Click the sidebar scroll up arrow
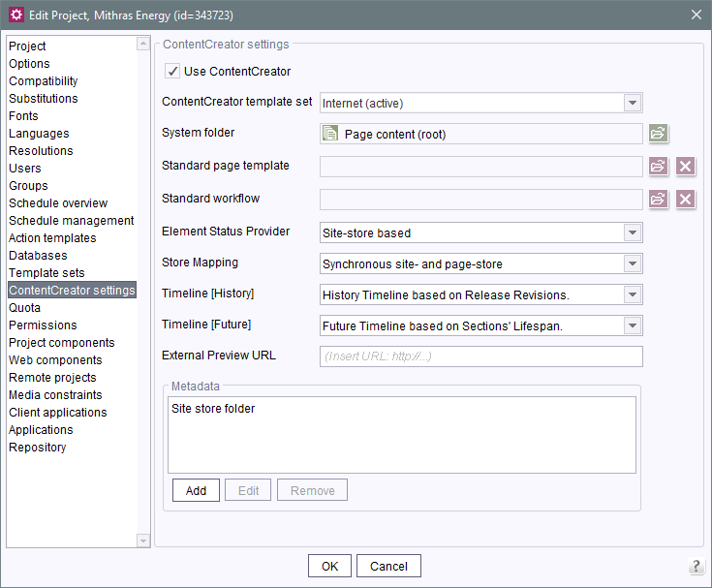The image size is (712, 588). click(143, 44)
